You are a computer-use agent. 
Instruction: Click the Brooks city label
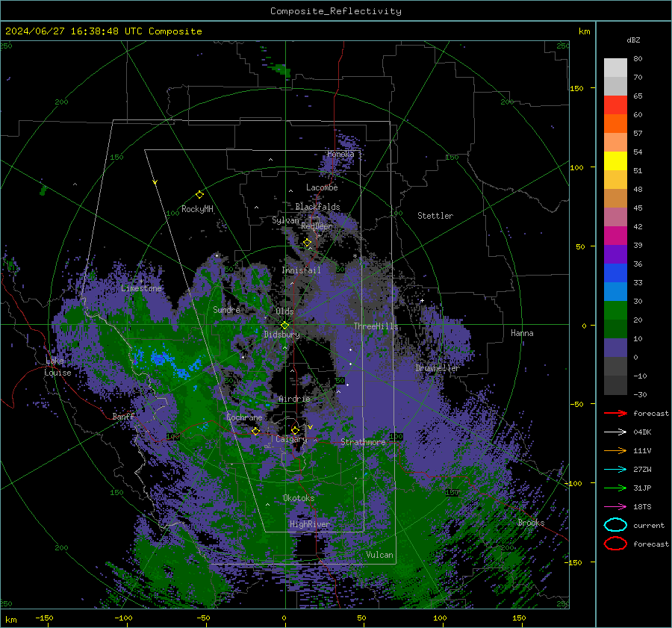point(531,523)
